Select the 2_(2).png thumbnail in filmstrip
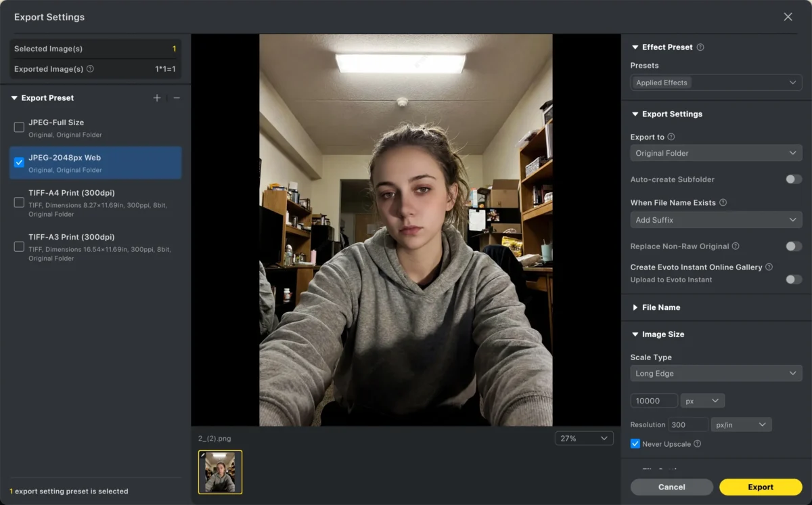This screenshot has width=812, height=505. (x=220, y=472)
